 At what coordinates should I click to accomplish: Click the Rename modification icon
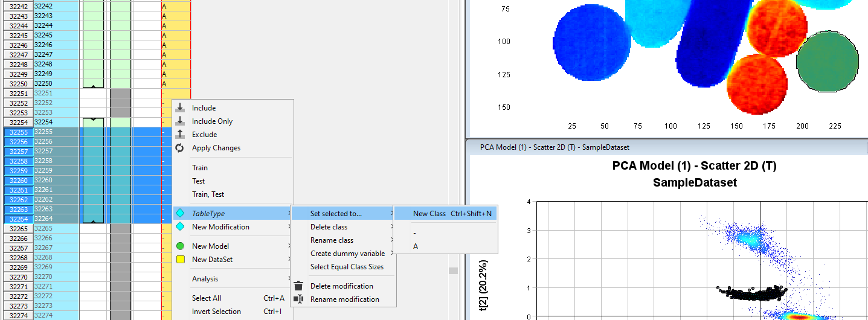[298, 299]
